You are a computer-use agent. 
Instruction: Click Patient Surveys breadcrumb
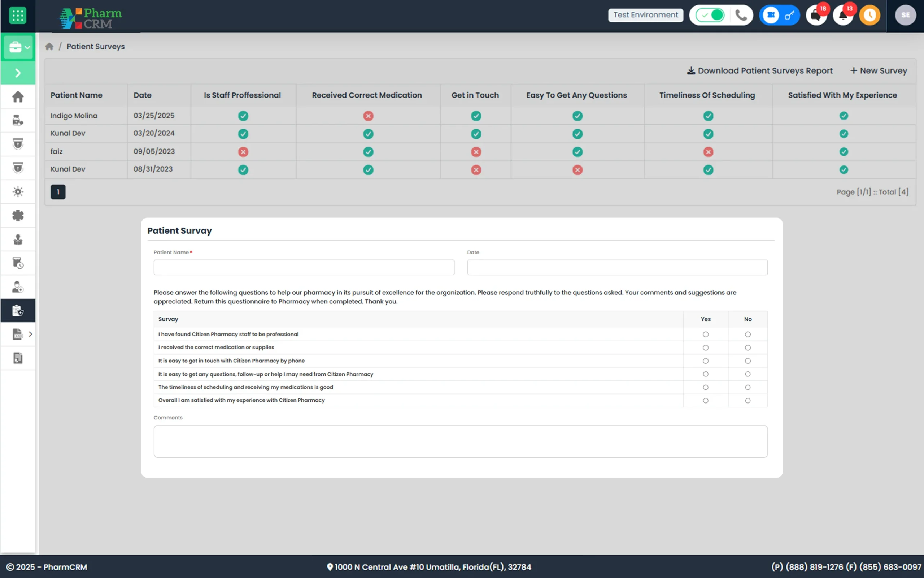(x=95, y=46)
